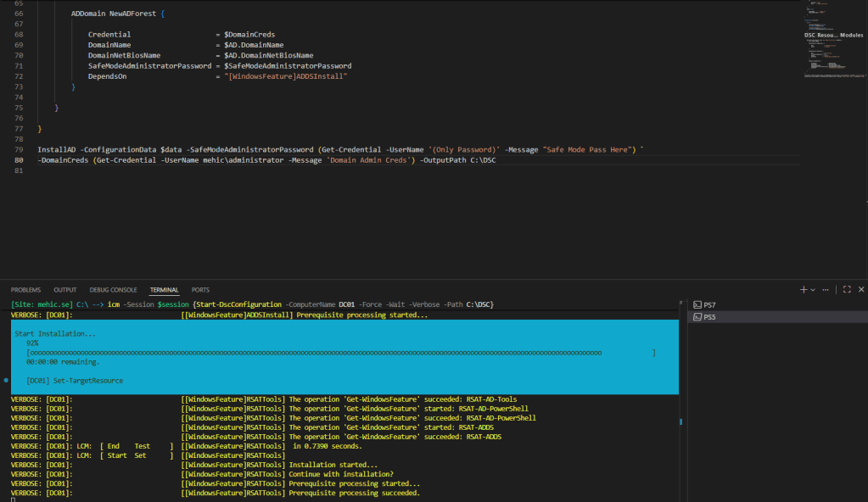Switch to the PROBLEMS tab

25,290
